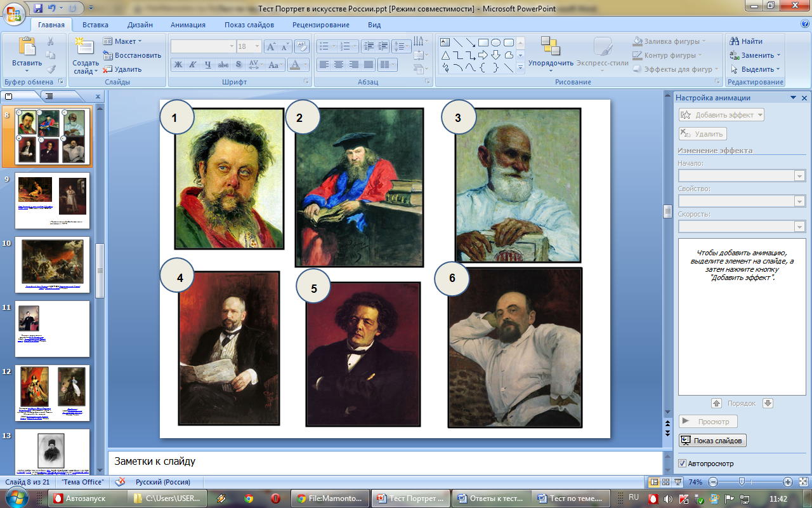
Task: Click the Заметки к слайду notes field
Action: tap(385, 461)
